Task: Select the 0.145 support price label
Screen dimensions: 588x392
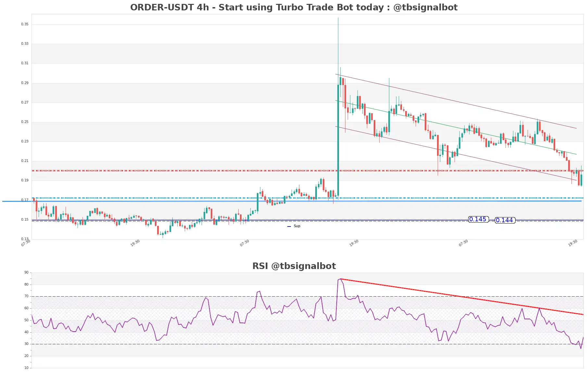Action: (478, 219)
